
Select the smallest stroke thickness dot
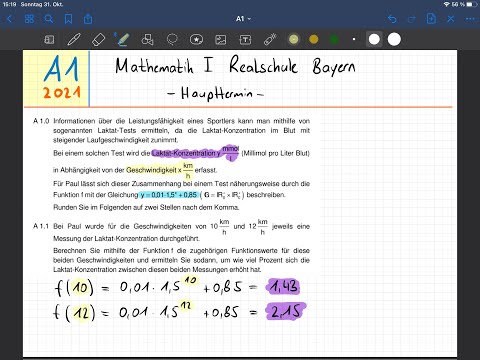tap(354, 39)
